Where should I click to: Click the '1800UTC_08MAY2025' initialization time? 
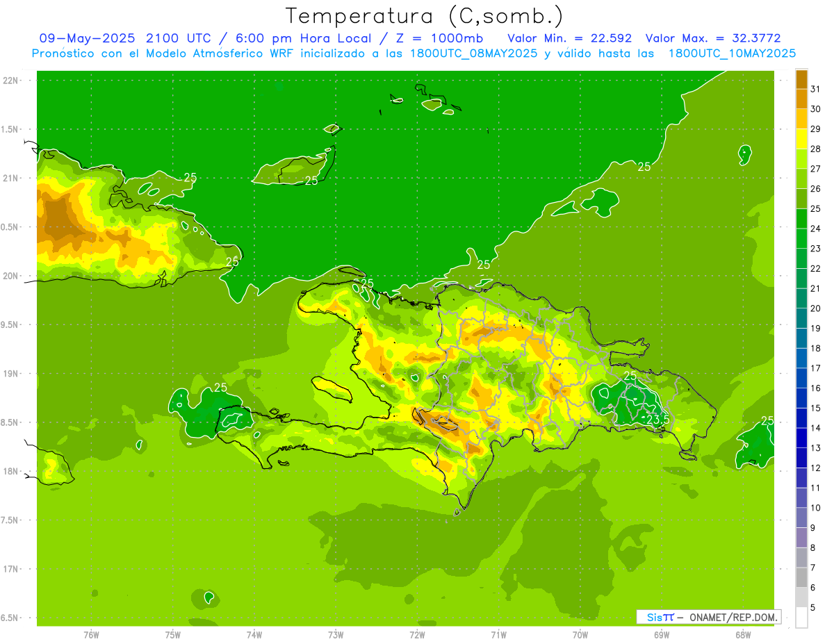pos(473,53)
